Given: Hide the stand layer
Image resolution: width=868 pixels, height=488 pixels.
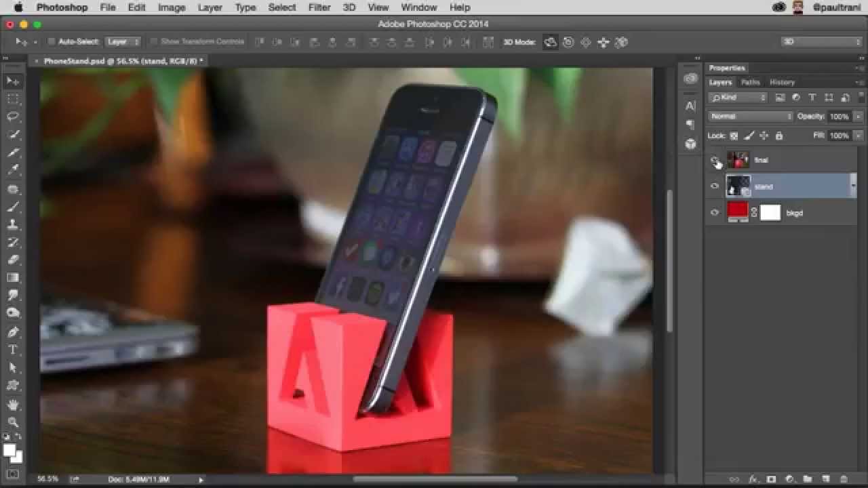Looking at the screenshot, I should (715, 186).
